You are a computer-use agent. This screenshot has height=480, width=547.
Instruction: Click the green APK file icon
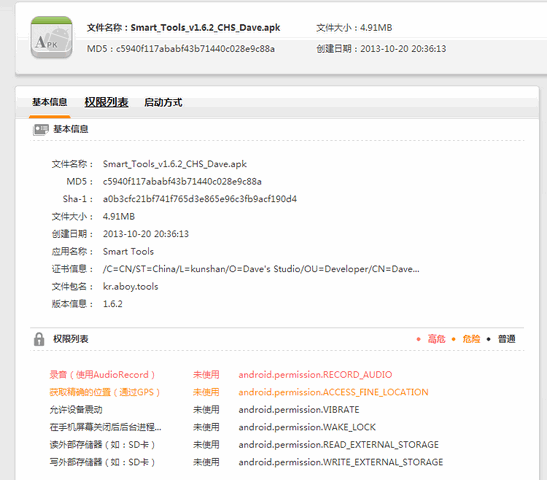(52, 38)
